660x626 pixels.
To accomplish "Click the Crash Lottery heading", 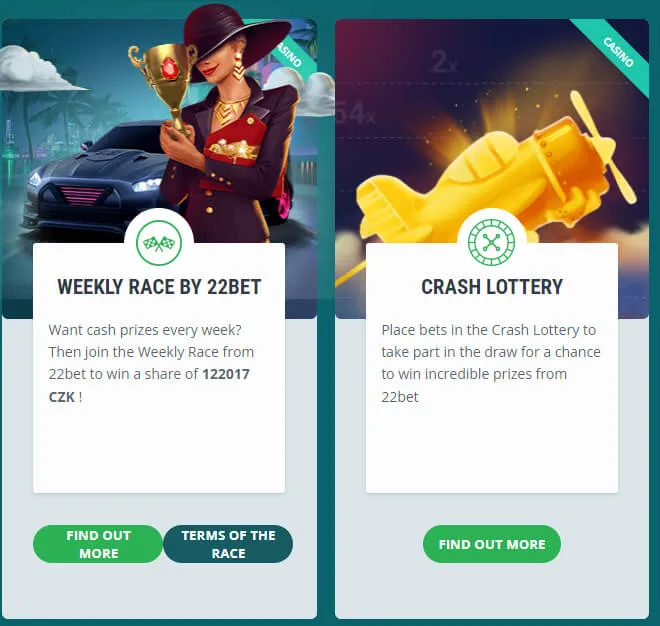I will click(492, 287).
